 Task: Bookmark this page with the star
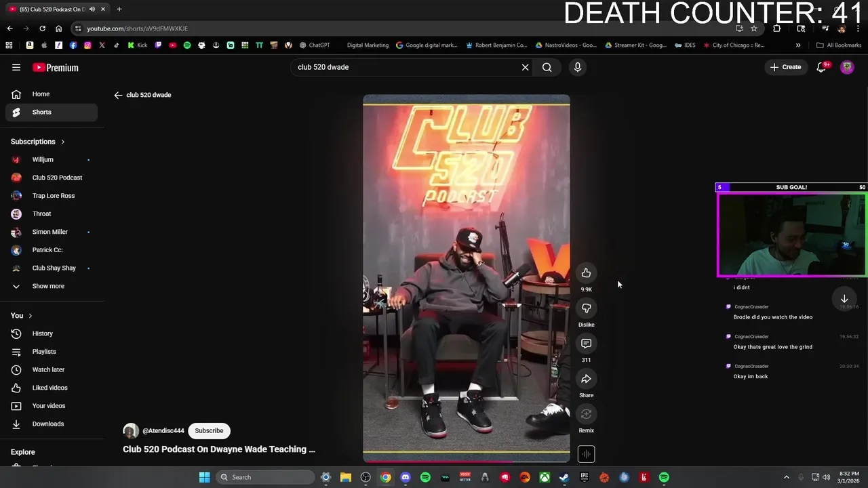(753, 28)
